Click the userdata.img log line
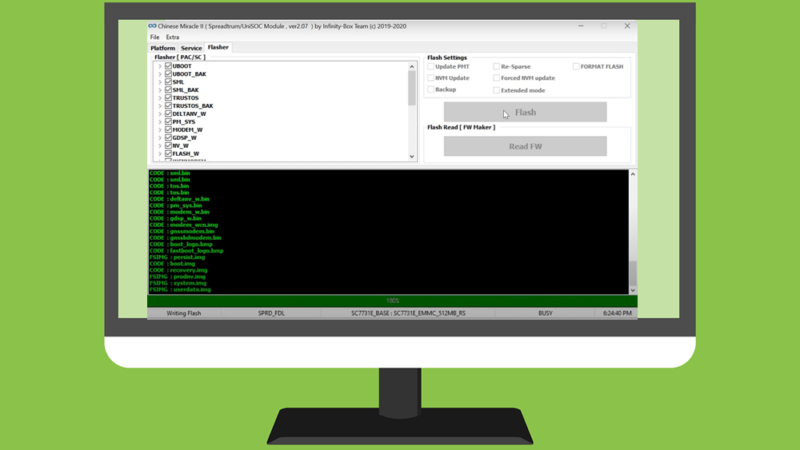 (180, 290)
